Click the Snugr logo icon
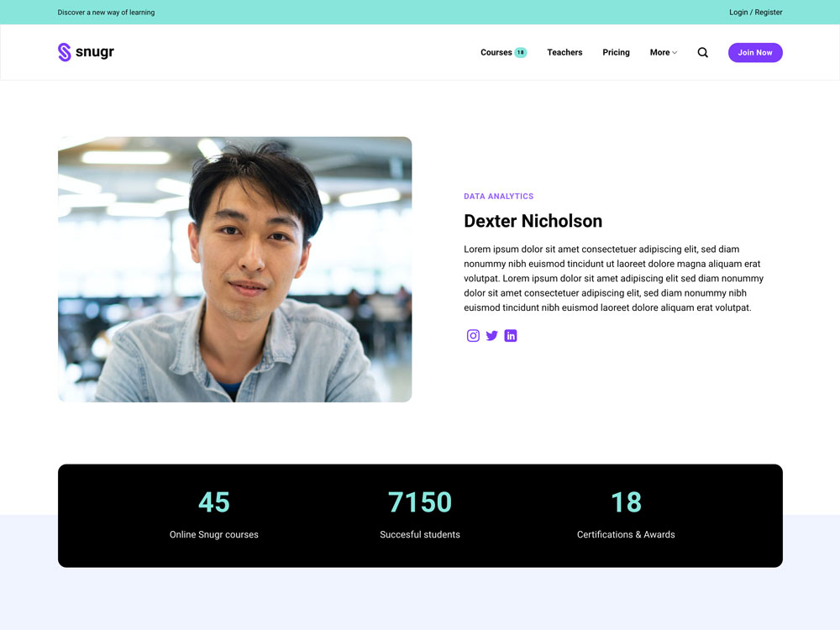The width and height of the screenshot is (840, 630). (x=64, y=52)
